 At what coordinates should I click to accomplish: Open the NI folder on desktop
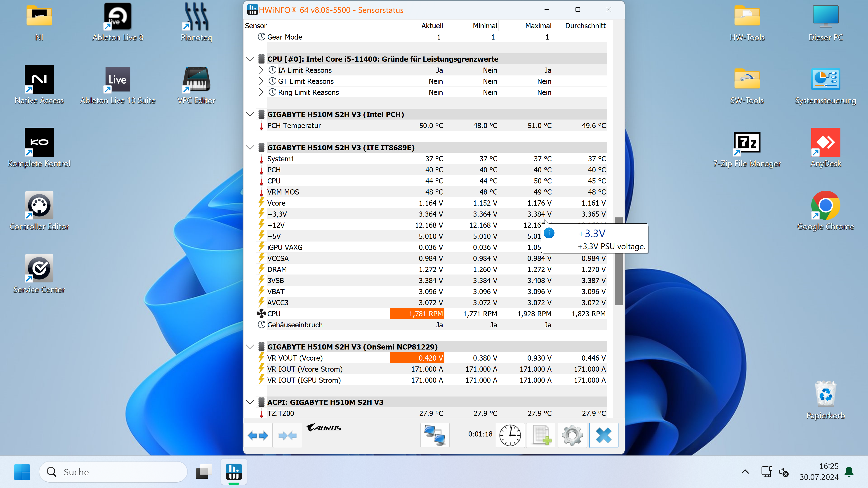point(39,22)
